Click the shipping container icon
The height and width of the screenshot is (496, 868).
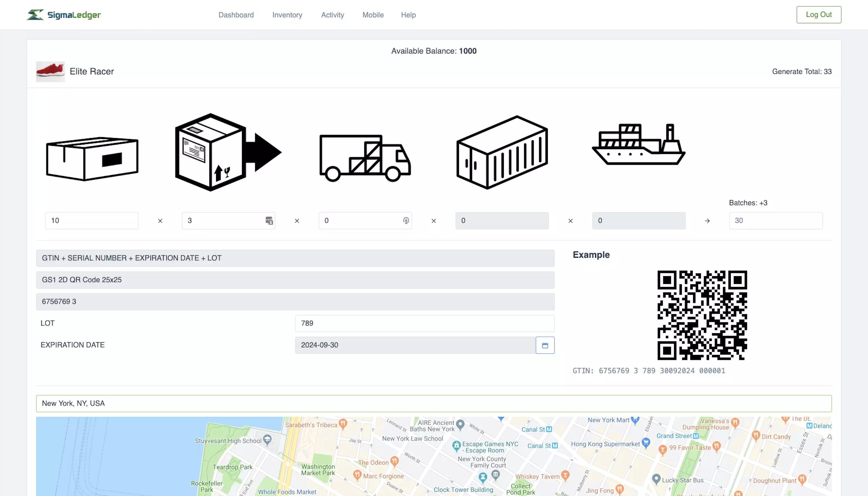[502, 152]
